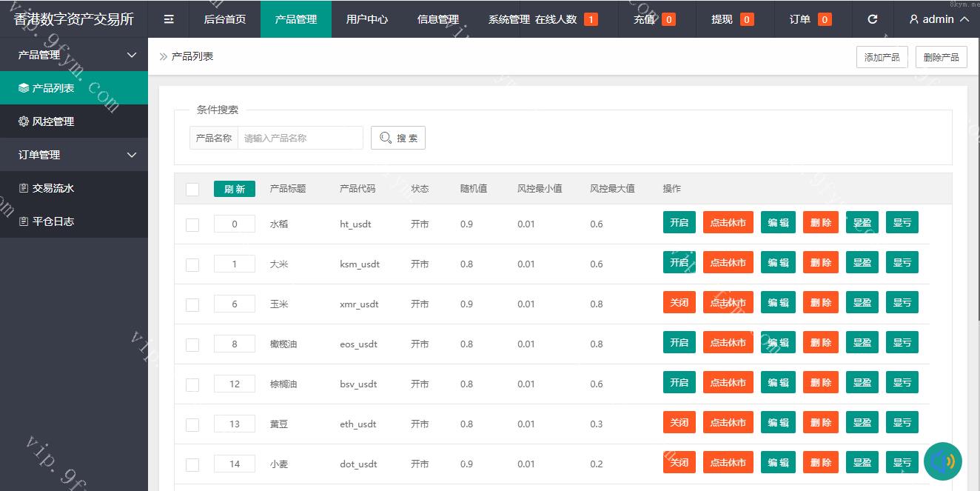Open 产品列表 in the sidebar
Image resolution: width=980 pixels, height=491 pixels.
click(x=74, y=88)
